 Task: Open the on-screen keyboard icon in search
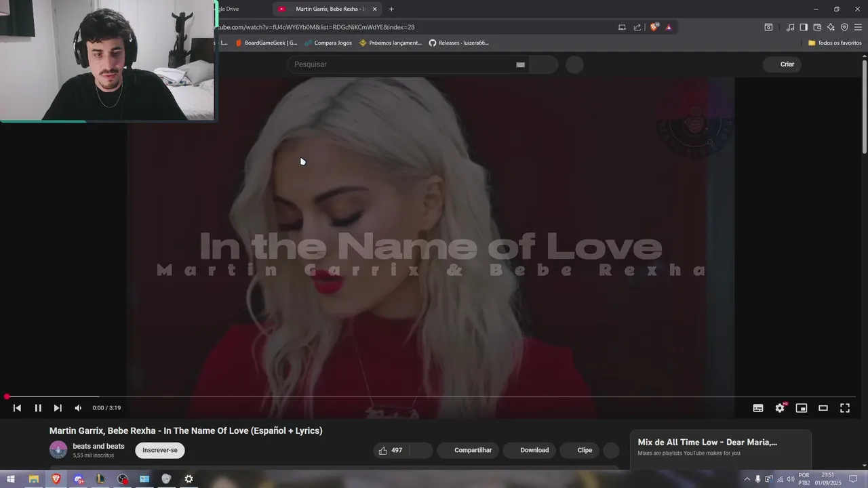pos(520,64)
